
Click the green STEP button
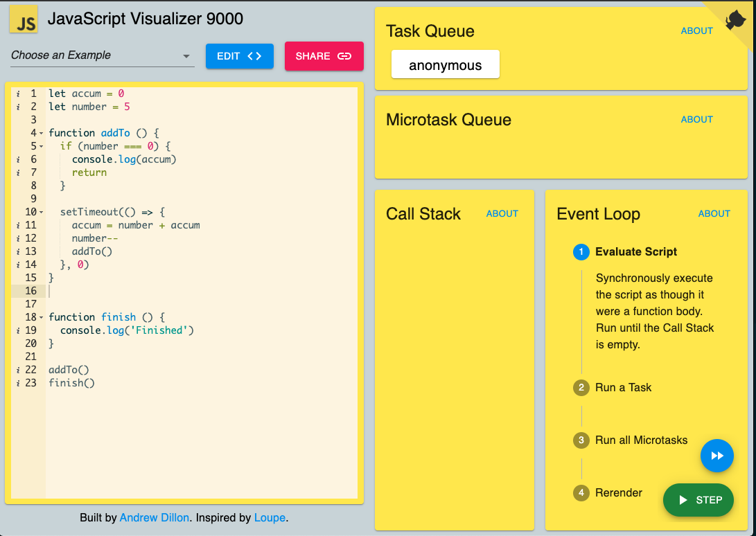tap(698, 500)
